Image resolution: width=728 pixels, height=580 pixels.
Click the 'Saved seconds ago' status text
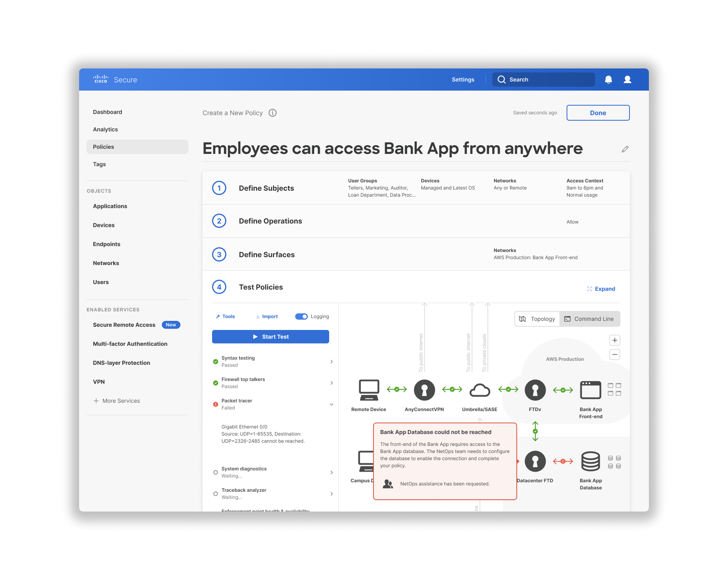click(535, 113)
